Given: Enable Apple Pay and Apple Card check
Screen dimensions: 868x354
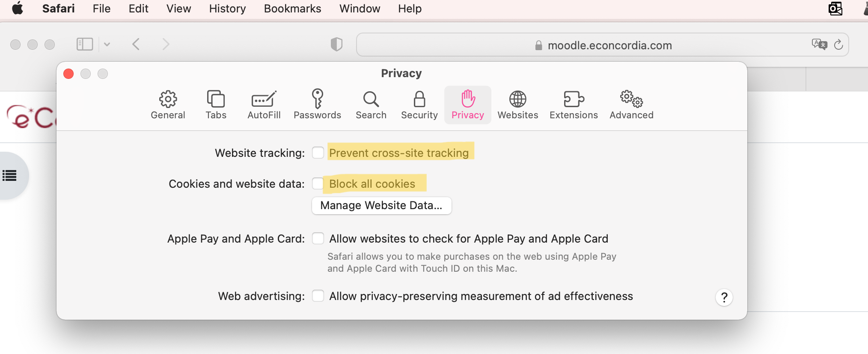Looking at the screenshot, I should 318,238.
